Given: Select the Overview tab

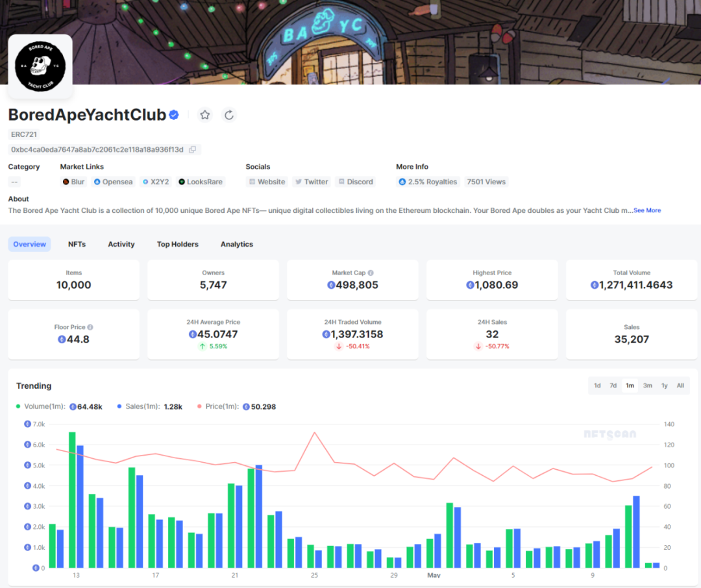Looking at the screenshot, I should [29, 244].
